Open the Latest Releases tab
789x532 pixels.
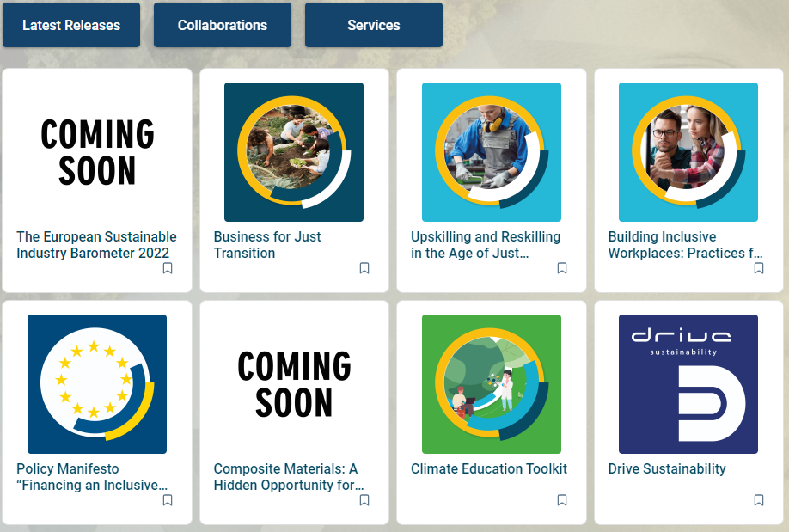coord(71,25)
